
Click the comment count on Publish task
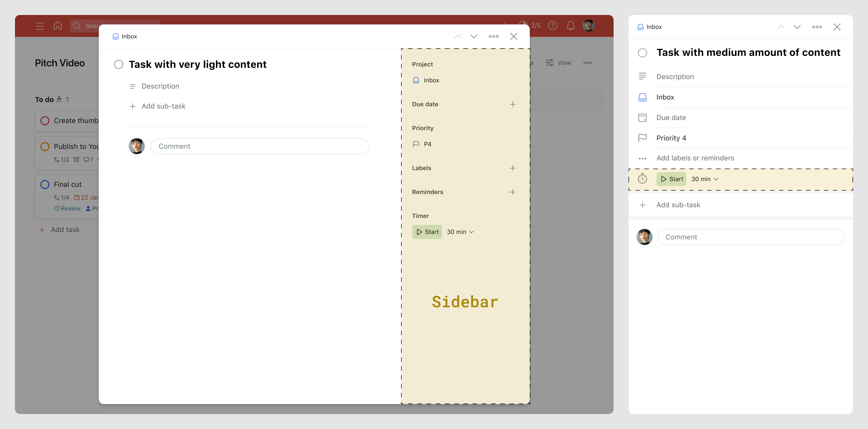[x=88, y=160]
